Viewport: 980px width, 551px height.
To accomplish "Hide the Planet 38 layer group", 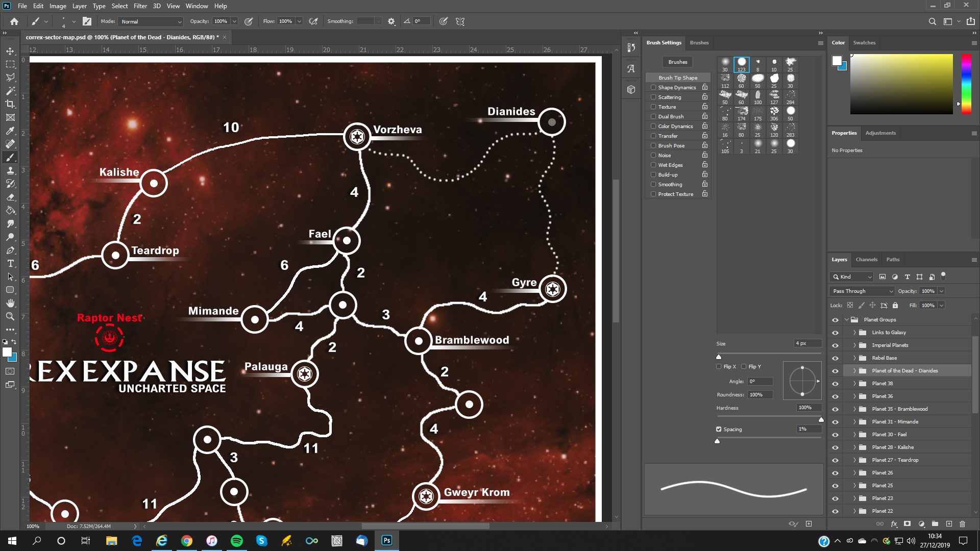I will click(835, 384).
